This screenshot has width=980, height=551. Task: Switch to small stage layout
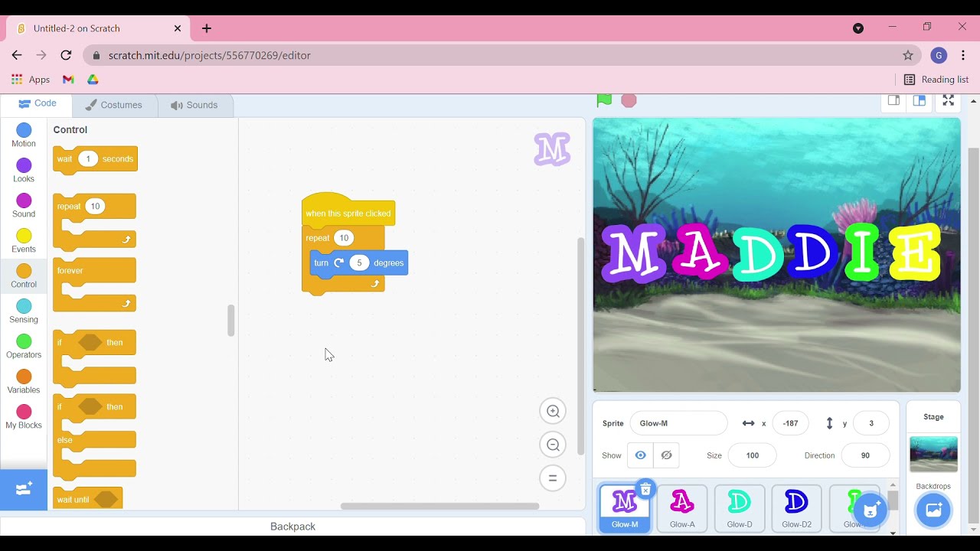tap(893, 100)
